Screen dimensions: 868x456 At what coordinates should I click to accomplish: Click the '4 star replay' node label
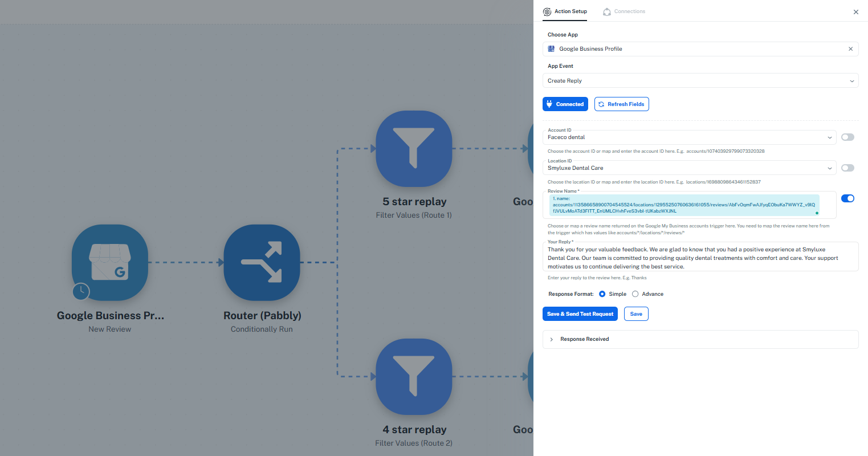[414, 430]
